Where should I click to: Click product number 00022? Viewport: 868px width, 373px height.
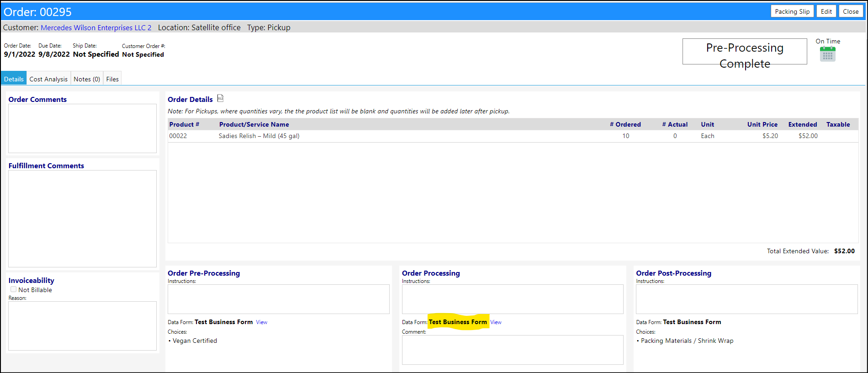point(178,136)
